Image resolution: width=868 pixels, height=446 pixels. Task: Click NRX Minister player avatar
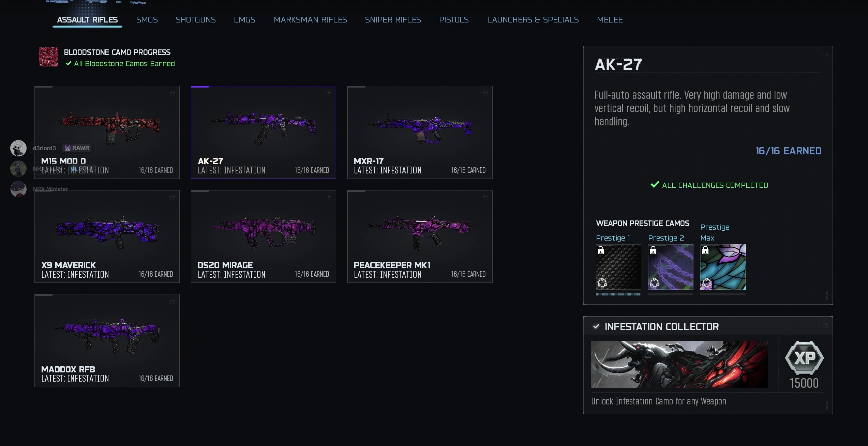coord(18,189)
